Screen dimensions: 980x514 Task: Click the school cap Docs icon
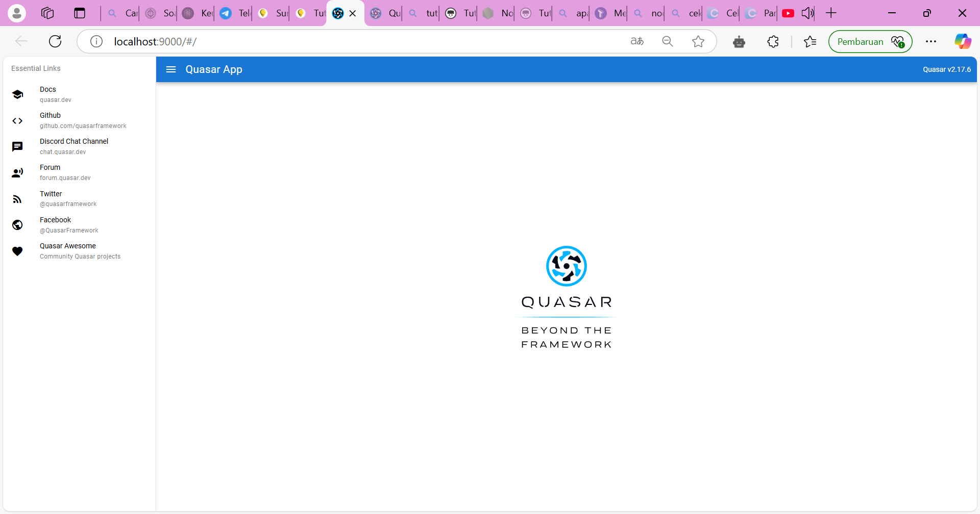[17, 94]
